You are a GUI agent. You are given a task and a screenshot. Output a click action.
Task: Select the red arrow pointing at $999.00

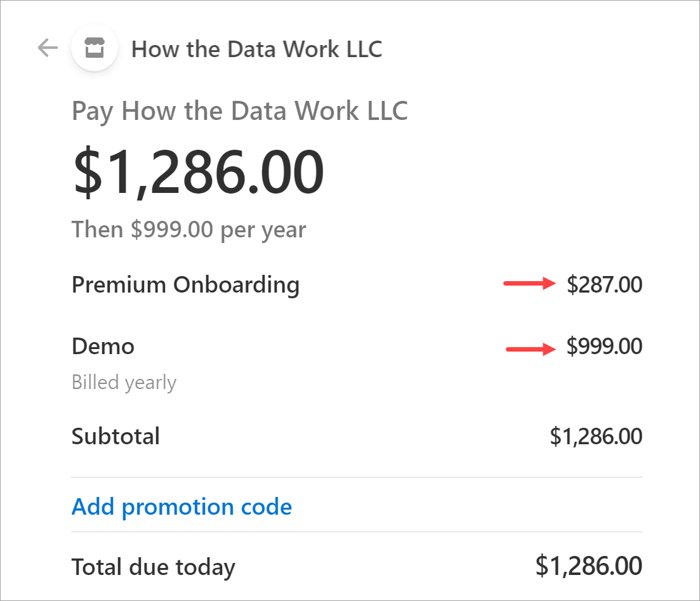[530, 347]
